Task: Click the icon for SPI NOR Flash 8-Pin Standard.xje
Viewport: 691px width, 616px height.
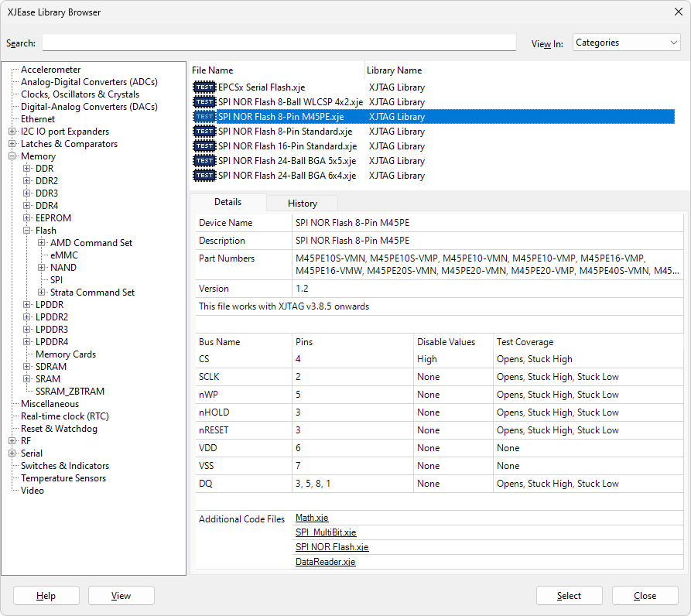Action: pyautogui.click(x=204, y=132)
